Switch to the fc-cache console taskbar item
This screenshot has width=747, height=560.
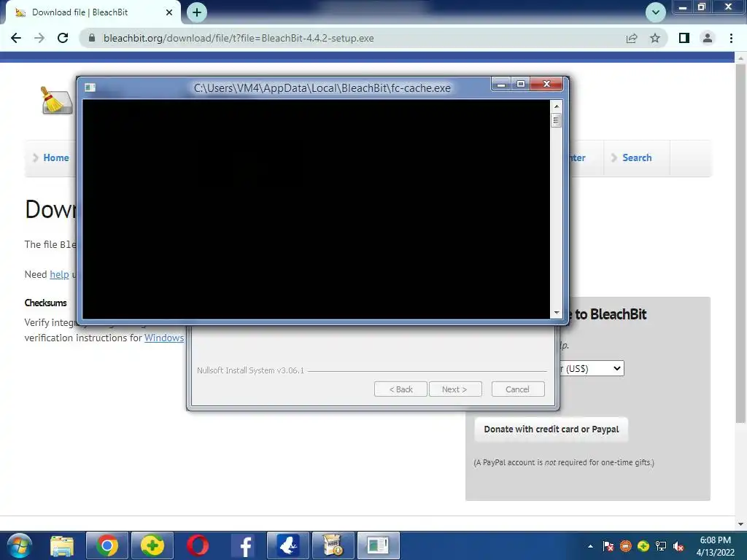(x=379, y=545)
